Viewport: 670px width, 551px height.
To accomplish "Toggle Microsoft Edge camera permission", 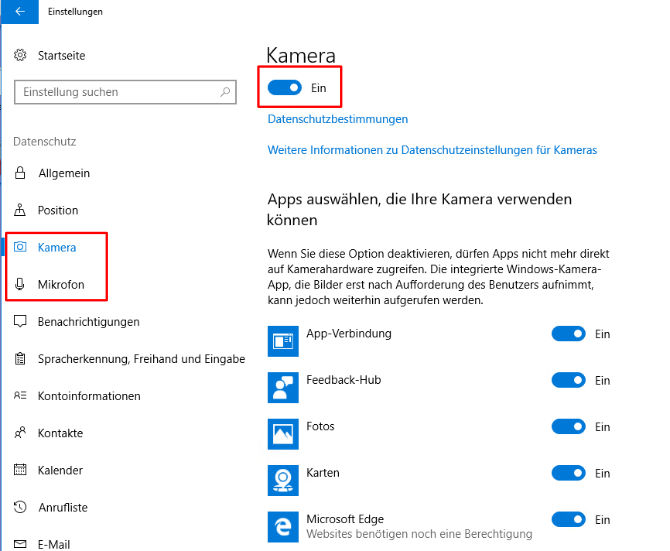I will pyautogui.click(x=568, y=519).
